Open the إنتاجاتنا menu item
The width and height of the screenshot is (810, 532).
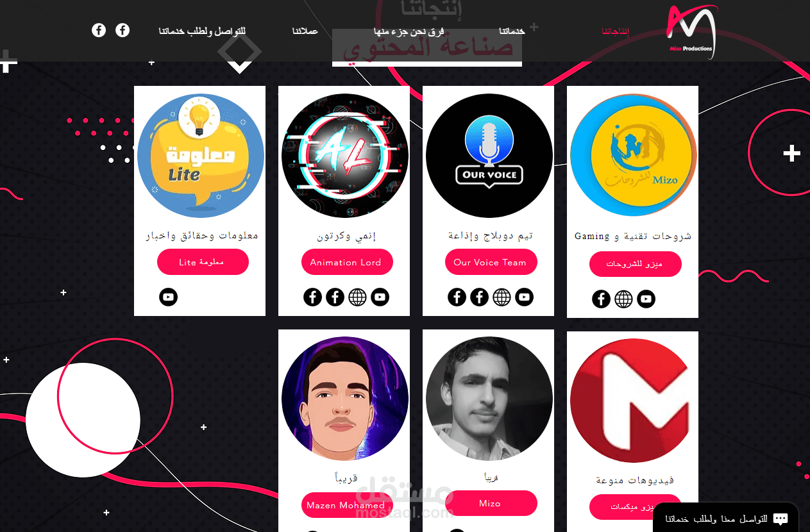tap(616, 31)
